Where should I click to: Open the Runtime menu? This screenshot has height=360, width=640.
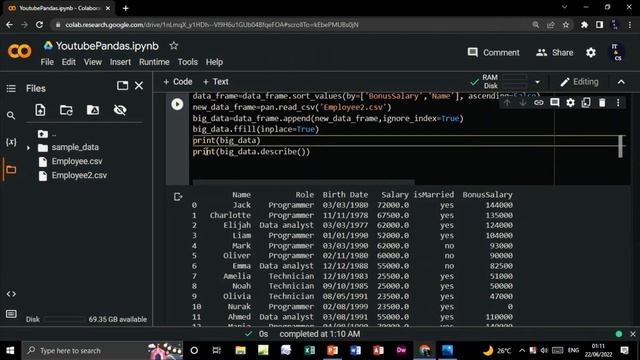coord(154,62)
